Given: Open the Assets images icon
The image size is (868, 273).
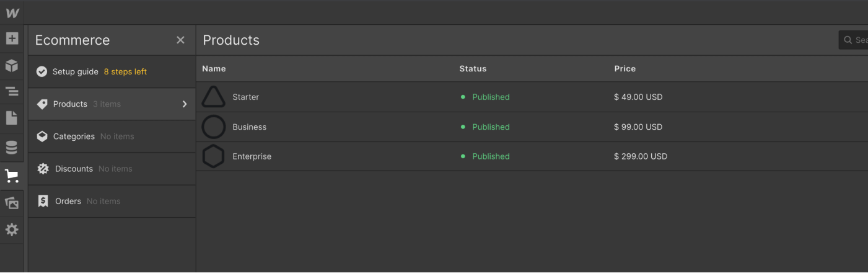Looking at the screenshot, I should [12, 202].
